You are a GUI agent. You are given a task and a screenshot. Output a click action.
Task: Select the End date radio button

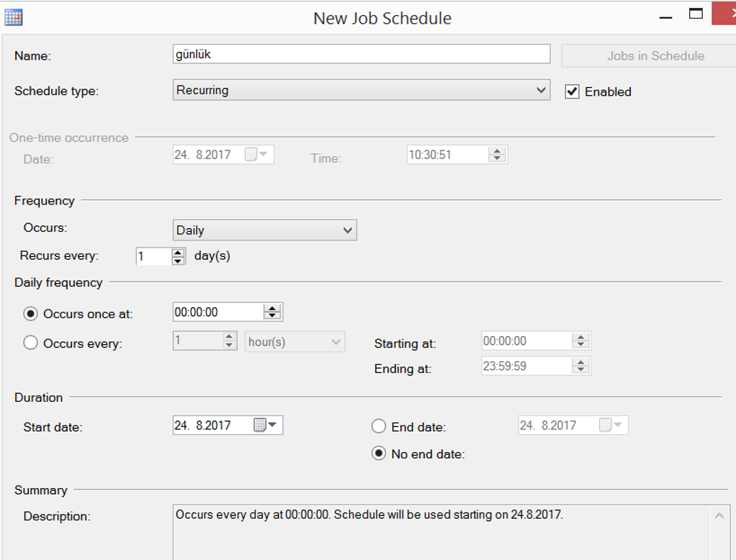click(379, 426)
